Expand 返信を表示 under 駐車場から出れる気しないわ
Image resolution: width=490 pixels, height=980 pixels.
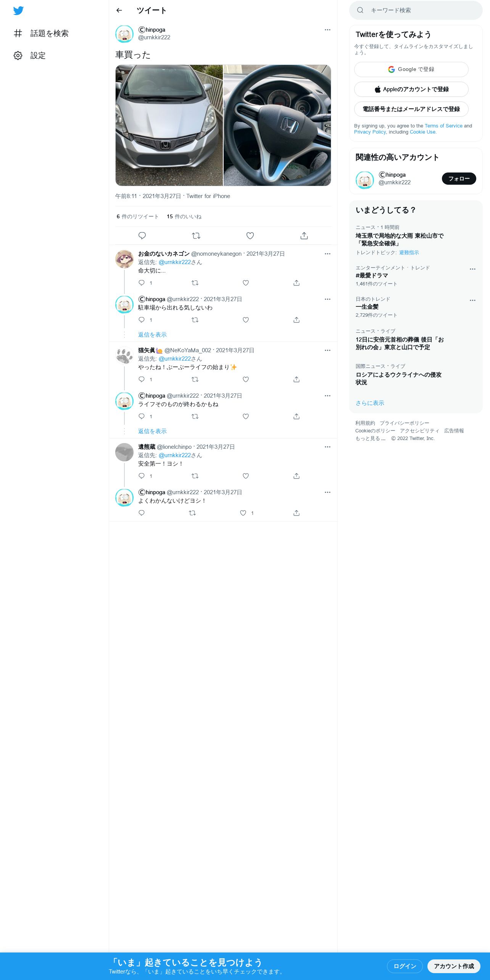[x=152, y=335]
